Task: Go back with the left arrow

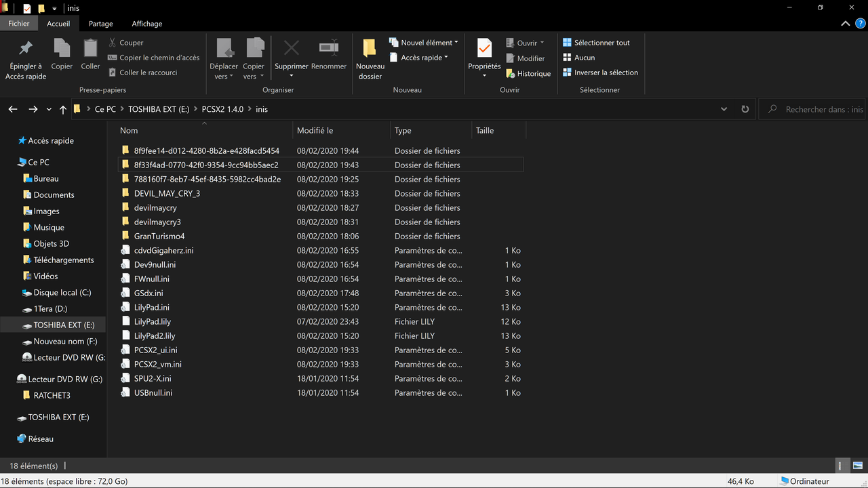Action: (x=13, y=109)
